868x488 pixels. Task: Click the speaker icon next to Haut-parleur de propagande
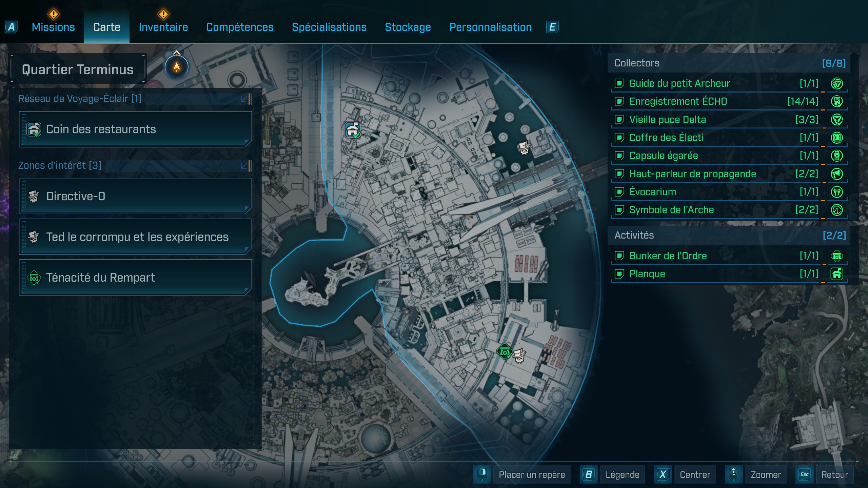(837, 174)
